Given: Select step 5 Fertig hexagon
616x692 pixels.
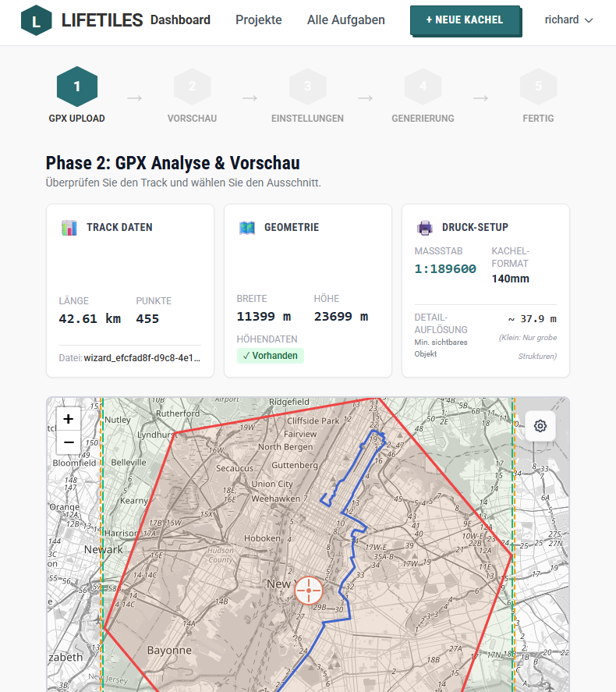Looking at the screenshot, I should tap(538, 87).
